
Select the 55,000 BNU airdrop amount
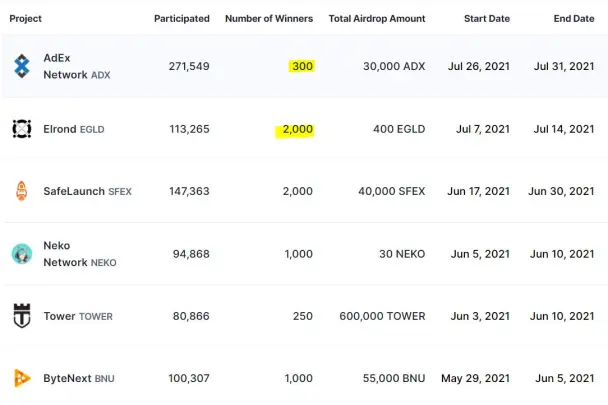(394, 378)
